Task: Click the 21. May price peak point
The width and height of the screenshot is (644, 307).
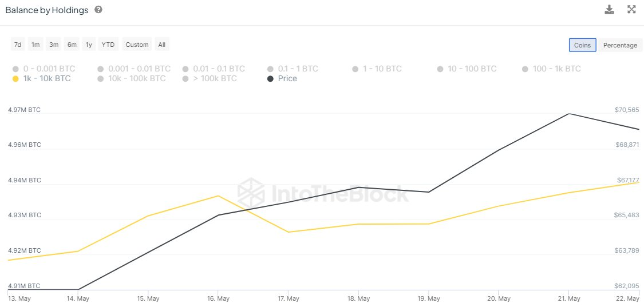Action: pyautogui.click(x=569, y=114)
